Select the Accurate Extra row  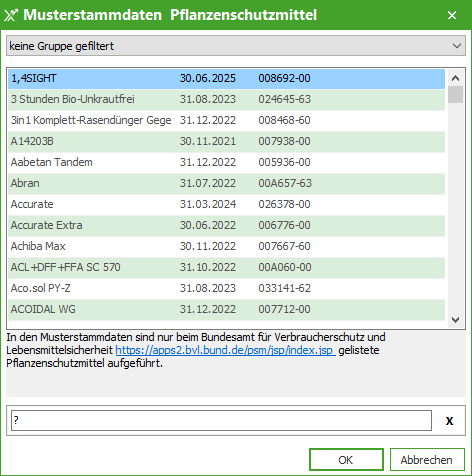226,225
